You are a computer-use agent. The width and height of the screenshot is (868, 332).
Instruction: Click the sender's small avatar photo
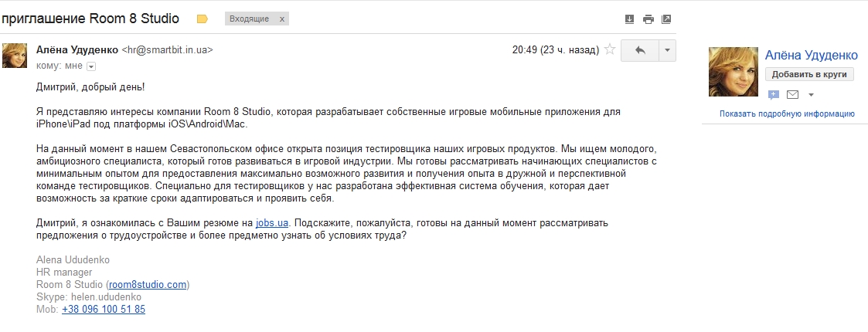15,56
